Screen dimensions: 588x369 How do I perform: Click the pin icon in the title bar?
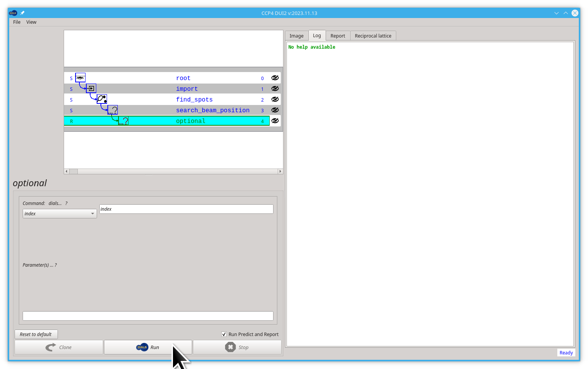point(22,13)
